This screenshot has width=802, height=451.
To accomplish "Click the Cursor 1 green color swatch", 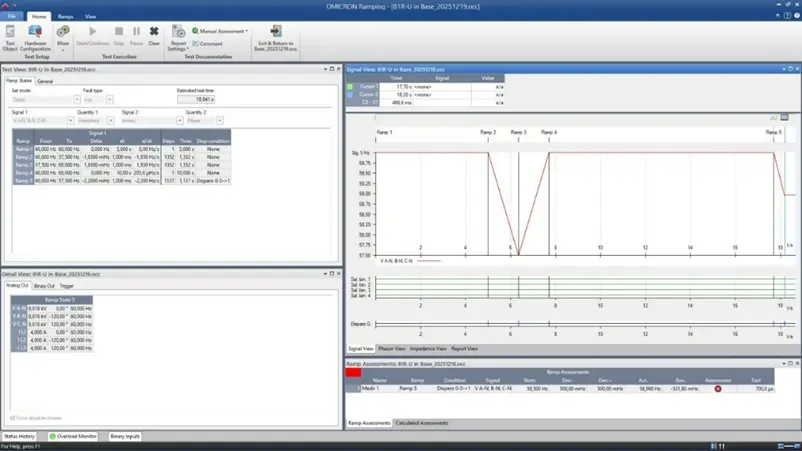I will tap(350, 87).
